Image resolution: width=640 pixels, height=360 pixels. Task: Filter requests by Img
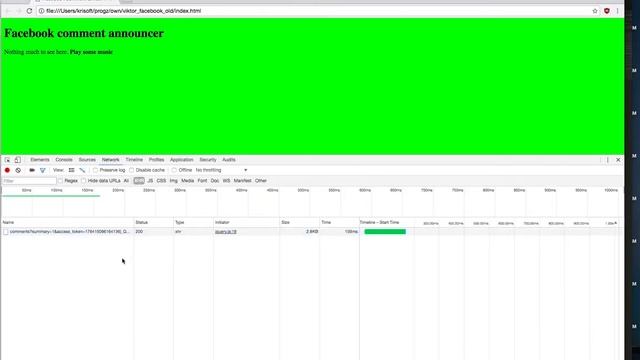click(173, 181)
